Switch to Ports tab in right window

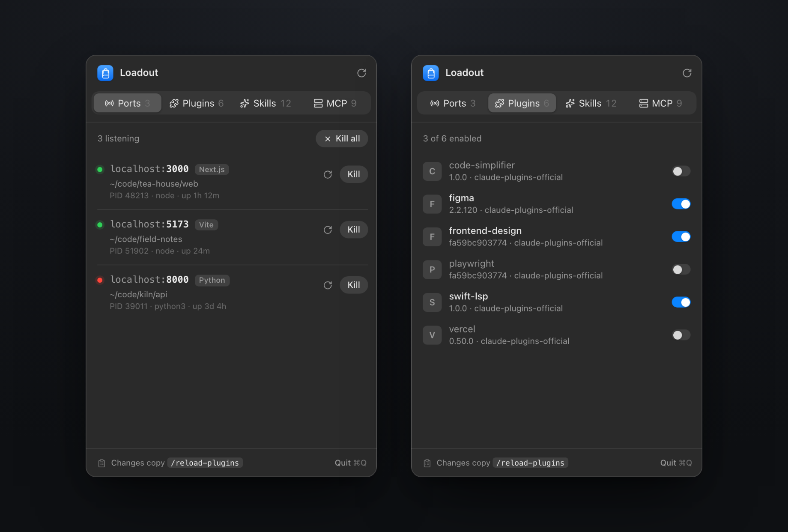tap(453, 103)
